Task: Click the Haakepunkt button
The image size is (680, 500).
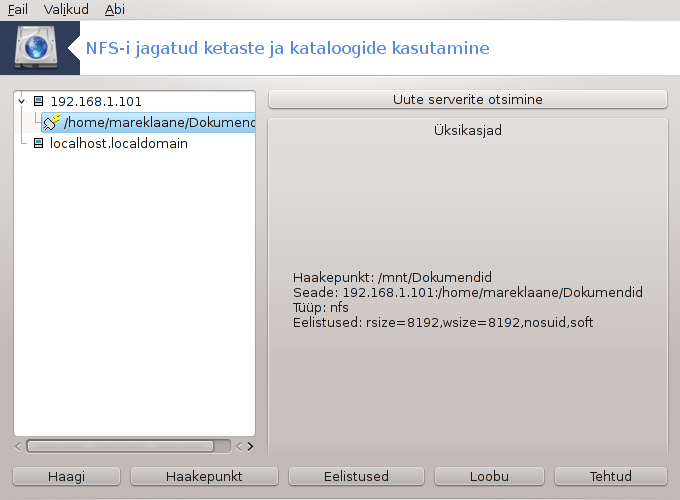Action: [204, 476]
